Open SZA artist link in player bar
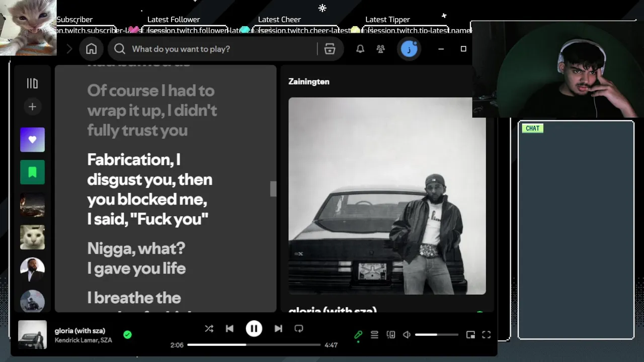Image resolution: width=644 pixels, height=362 pixels. pos(106,340)
